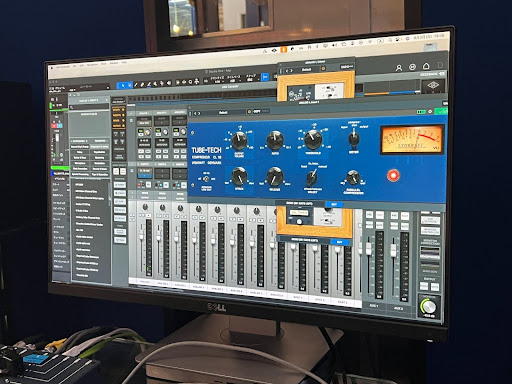512x384 pixels.
Task: Toggle the Sidechain low cut switch
Action: 206,179
